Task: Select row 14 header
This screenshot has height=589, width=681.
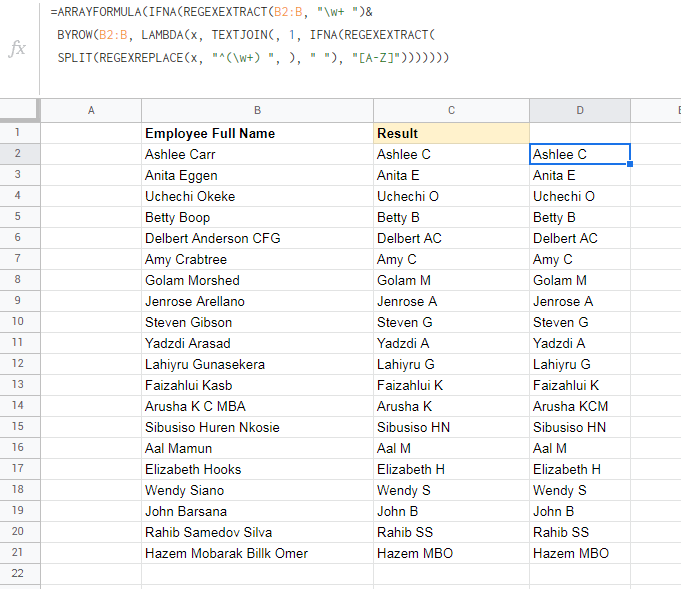Action: click(20, 406)
